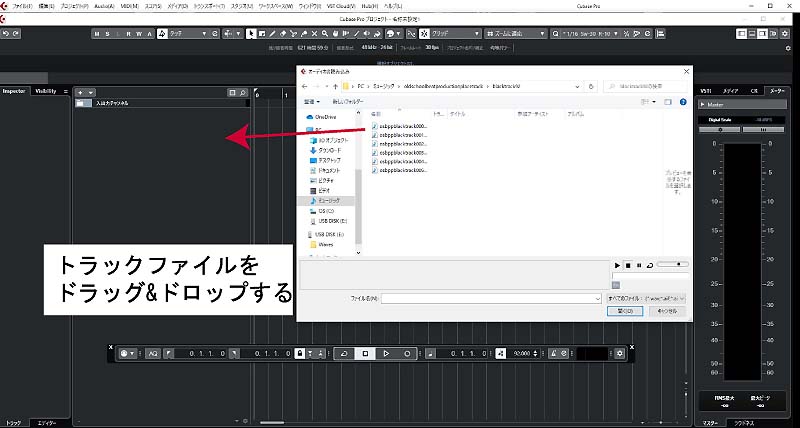800x428 pixels.
Task: Click the キャンセル (Cancel) button in the dialog
Action: click(x=668, y=312)
